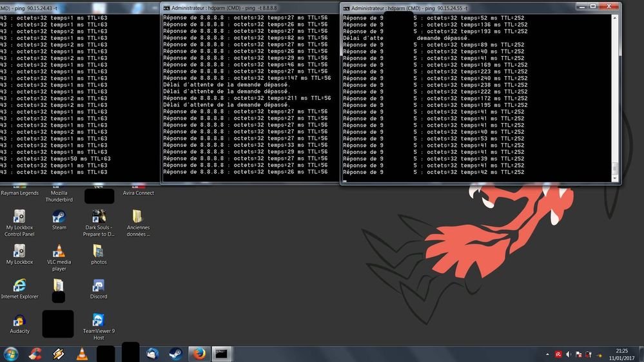Open the Windows Start menu orb
644x362 pixels.
click(x=11, y=354)
